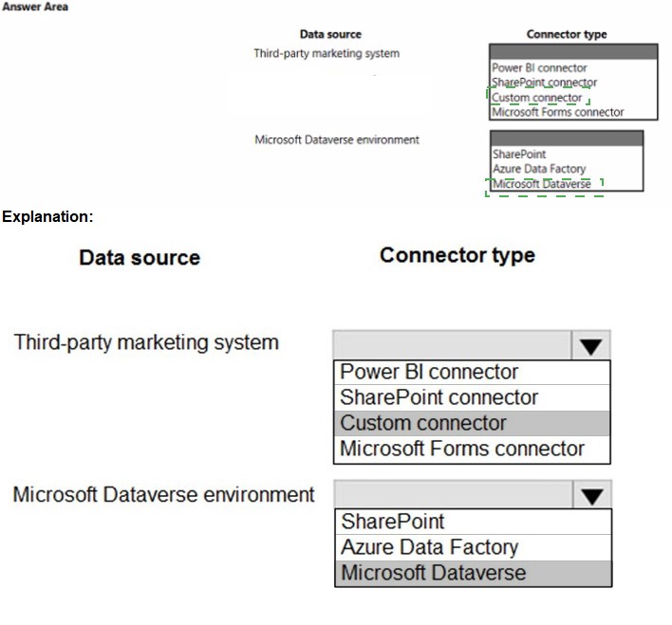Choose highlighted 'Custom connector' in the Explanation list
Image resolution: width=672 pixels, height=625 pixels.
click(x=472, y=423)
